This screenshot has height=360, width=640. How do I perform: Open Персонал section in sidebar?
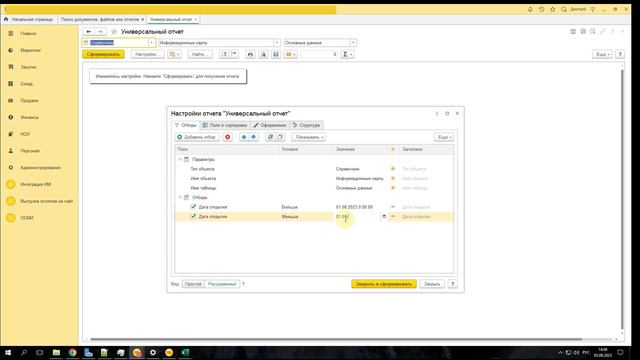tap(30, 151)
